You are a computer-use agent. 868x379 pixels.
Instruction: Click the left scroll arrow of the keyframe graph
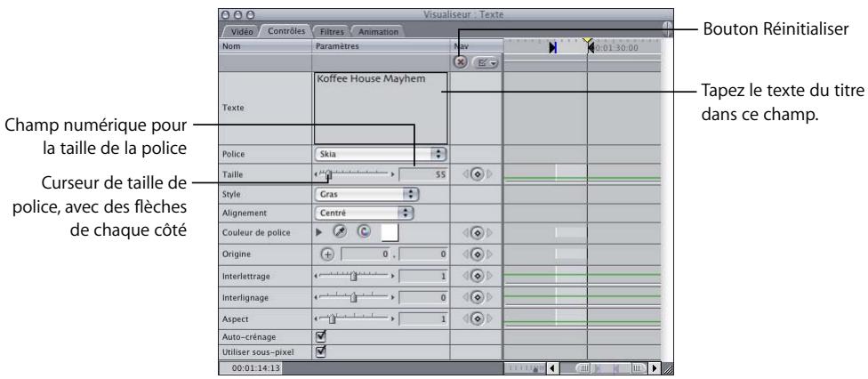click(x=552, y=368)
